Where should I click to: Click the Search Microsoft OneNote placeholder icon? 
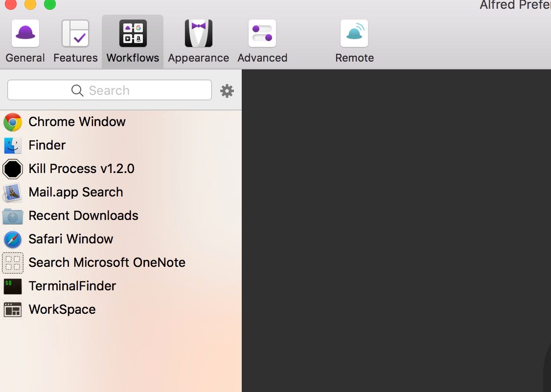(13, 263)
